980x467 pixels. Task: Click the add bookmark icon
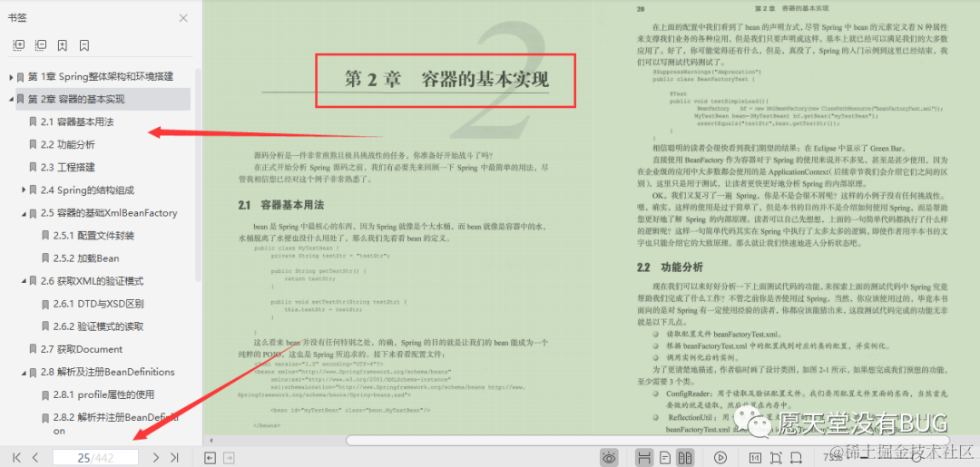click(63, 45)
